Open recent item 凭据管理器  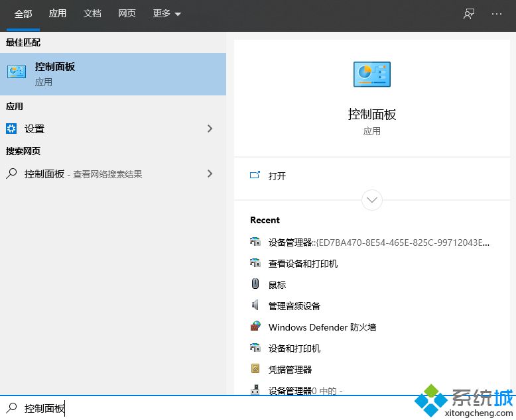[290, 370]
